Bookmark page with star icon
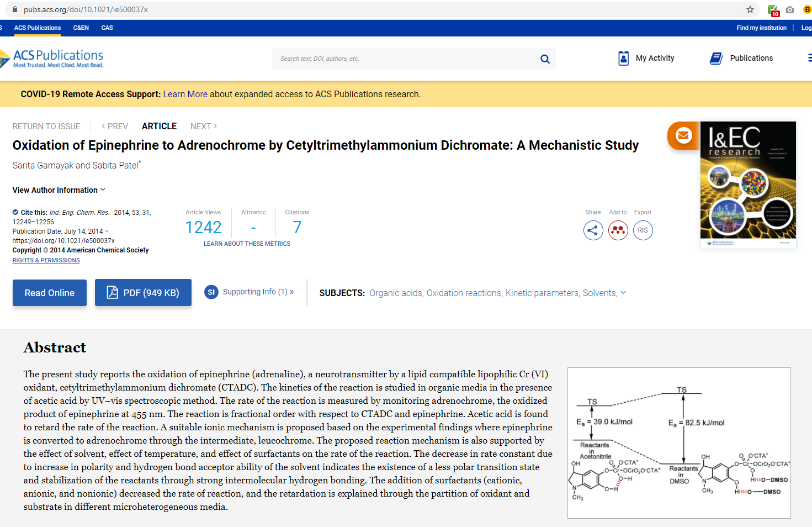This screenshot has height=527, width=812. point(750,9)
